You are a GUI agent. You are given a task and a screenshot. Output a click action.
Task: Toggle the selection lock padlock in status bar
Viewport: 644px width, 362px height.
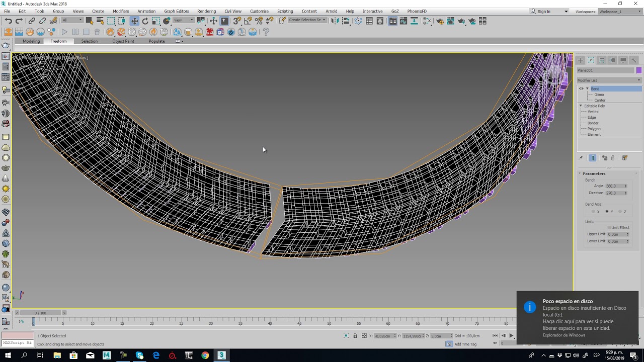[355, 335]
